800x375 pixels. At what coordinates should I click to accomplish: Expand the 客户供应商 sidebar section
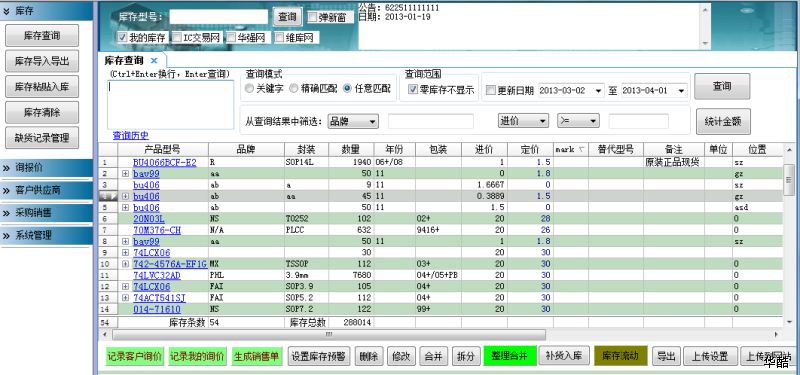pos(46,190)
